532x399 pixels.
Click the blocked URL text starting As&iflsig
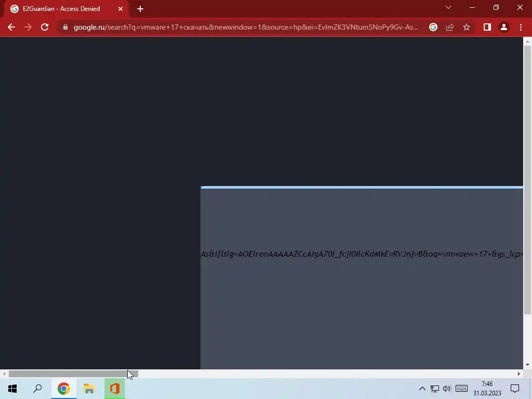point(362,254)
